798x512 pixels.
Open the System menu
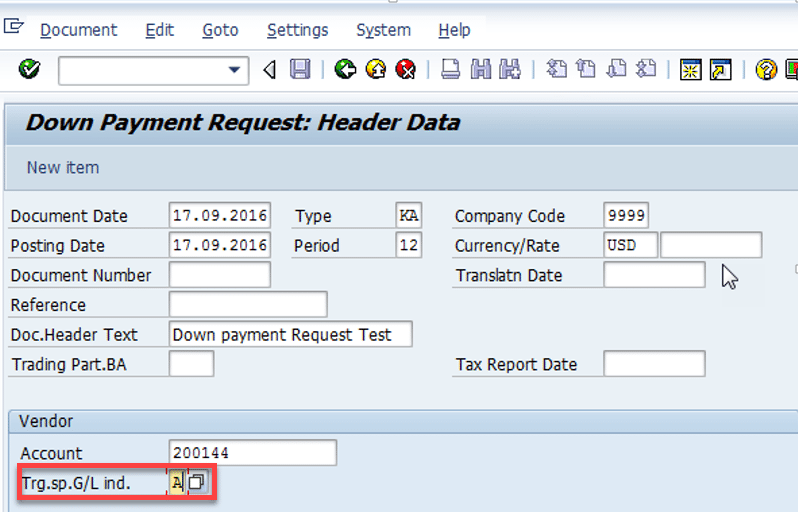383,31
